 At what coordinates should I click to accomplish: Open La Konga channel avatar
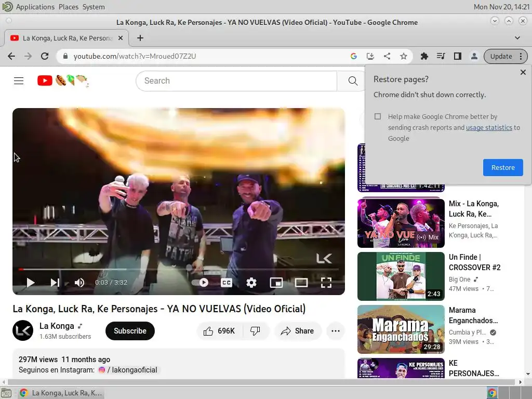[23, 330]
